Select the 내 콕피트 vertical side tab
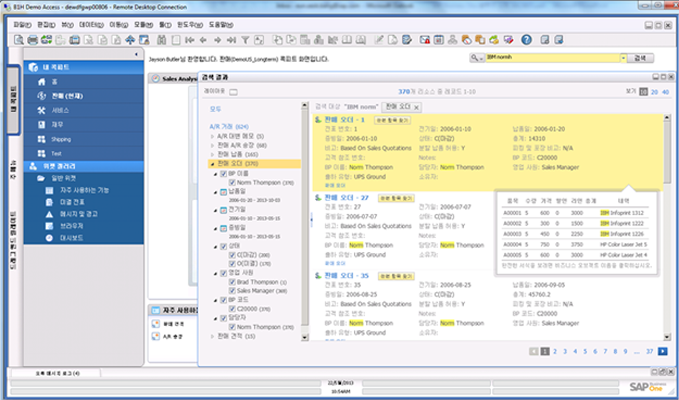This screenshot has height=400, width=679. pos(14,100)
